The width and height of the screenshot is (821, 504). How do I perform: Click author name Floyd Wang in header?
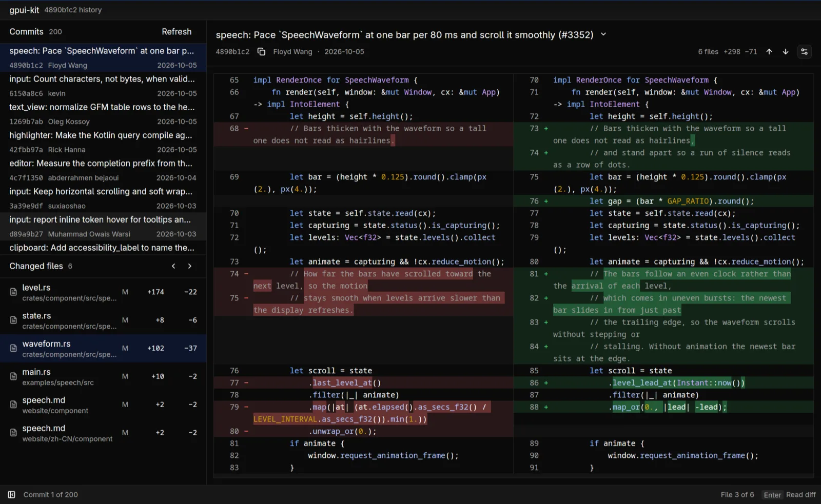point(292,52)
